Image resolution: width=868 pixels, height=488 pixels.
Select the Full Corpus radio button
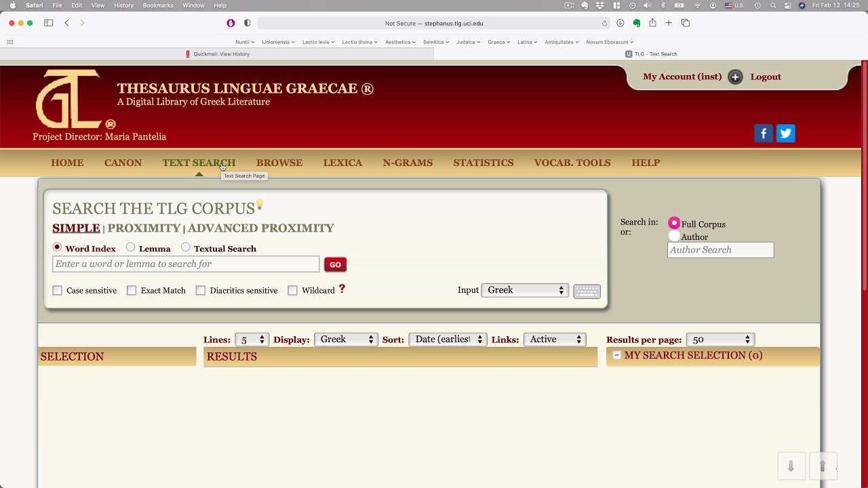[674, 223]
